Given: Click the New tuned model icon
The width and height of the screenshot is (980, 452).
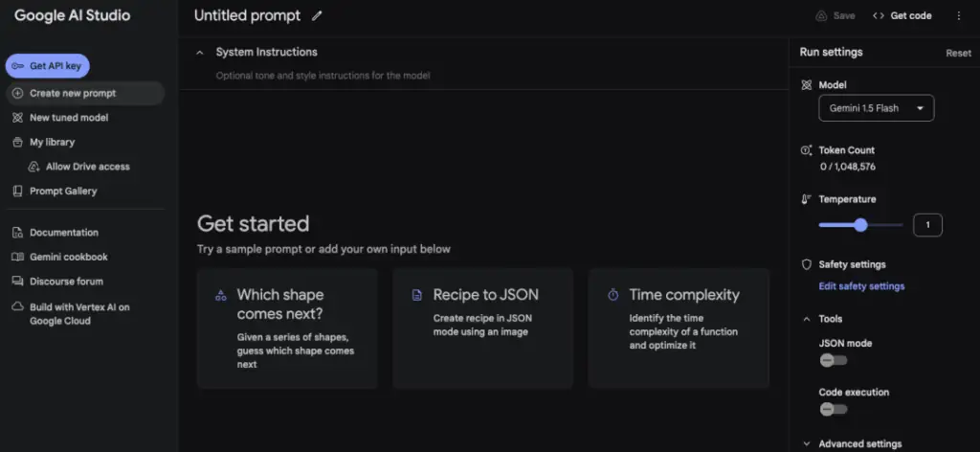Looking at the screenshot, I should [x=18, y=118].
